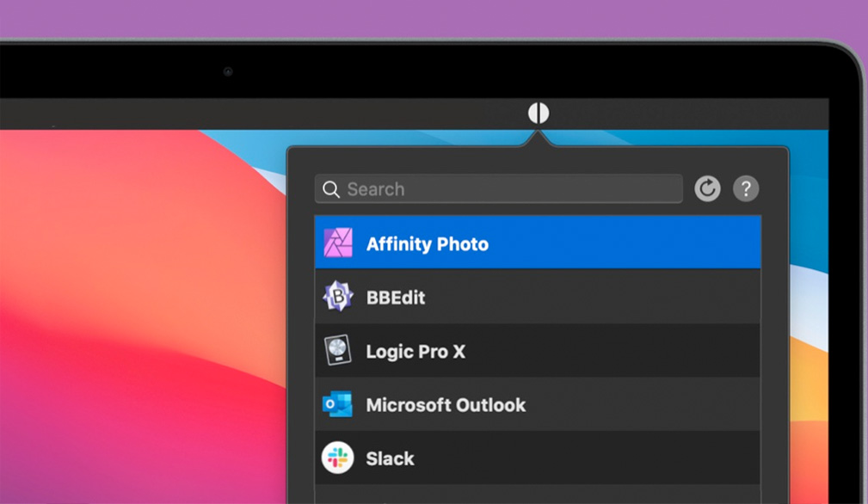The image size is (868, 504).
Task: Click the circular refresh button
Action: (707, 188)
